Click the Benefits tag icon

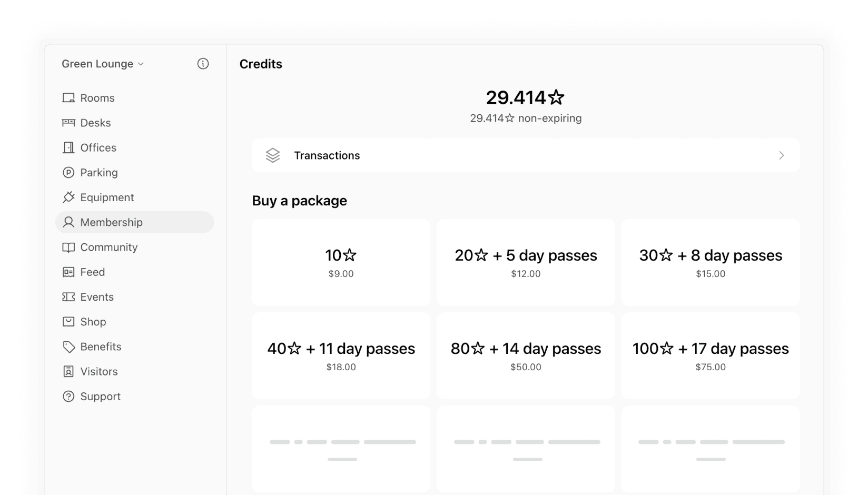point(68,346)
